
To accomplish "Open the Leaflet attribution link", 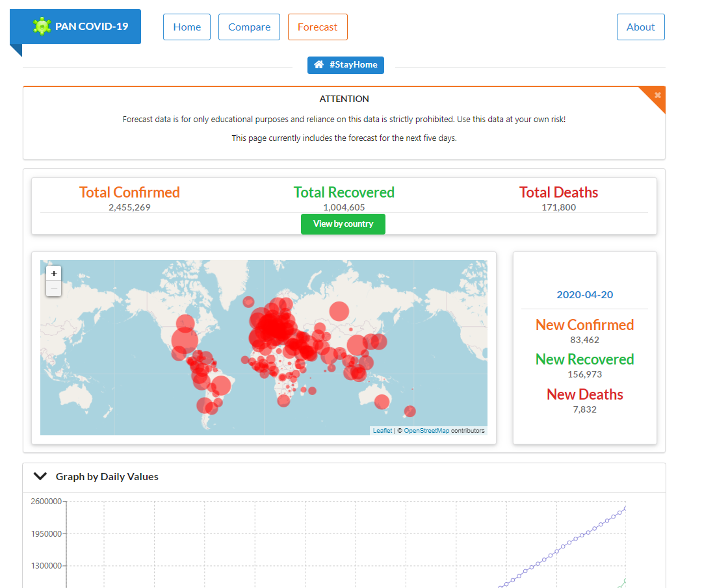I will coord(382,431).
